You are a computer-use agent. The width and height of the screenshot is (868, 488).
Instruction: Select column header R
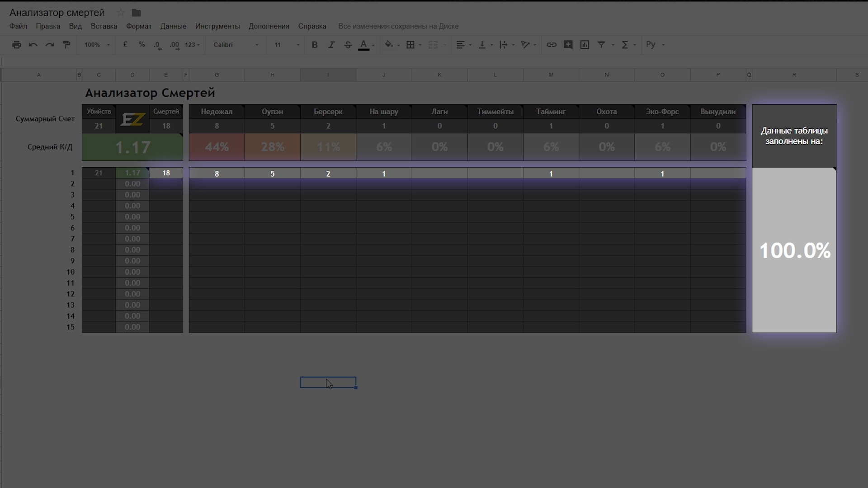coord(794,75)
